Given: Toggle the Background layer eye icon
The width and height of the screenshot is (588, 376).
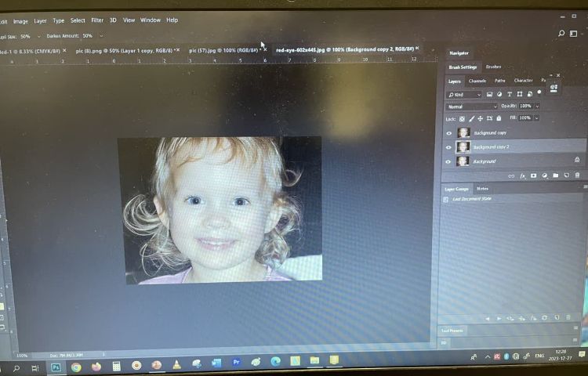Looking at the screenshot, I should click(x=448, y=161).
